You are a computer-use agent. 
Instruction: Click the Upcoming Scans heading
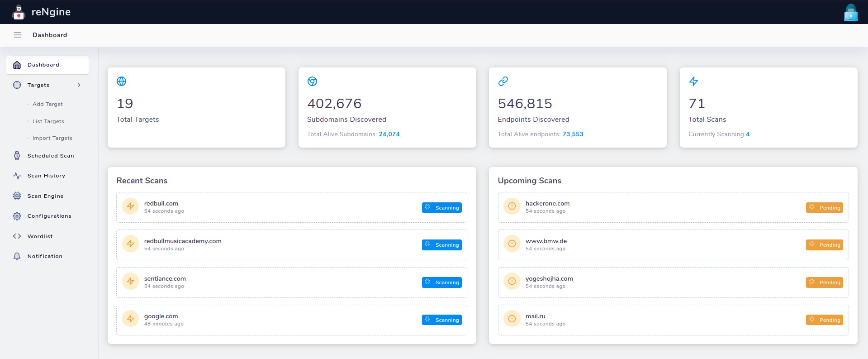click(530, 181)
